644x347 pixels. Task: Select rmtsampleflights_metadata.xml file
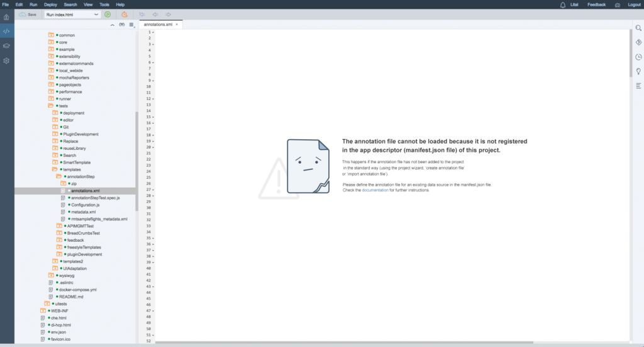click(99, 219)
